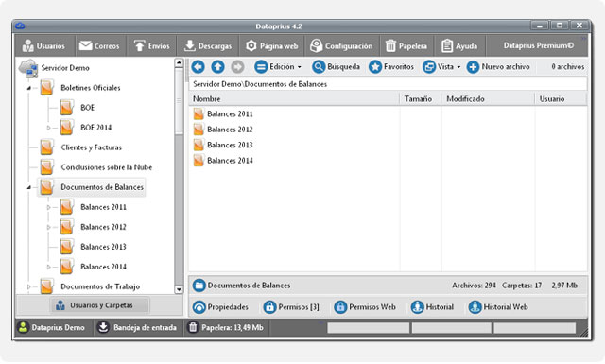Click Nuevo archivo button
The image size is (605, 364).
pos(498,67)
